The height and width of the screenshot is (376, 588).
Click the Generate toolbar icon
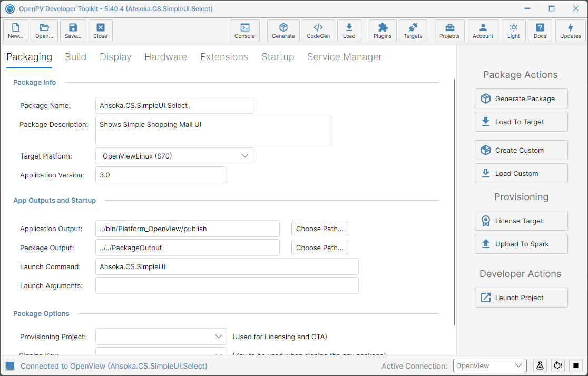283,31
